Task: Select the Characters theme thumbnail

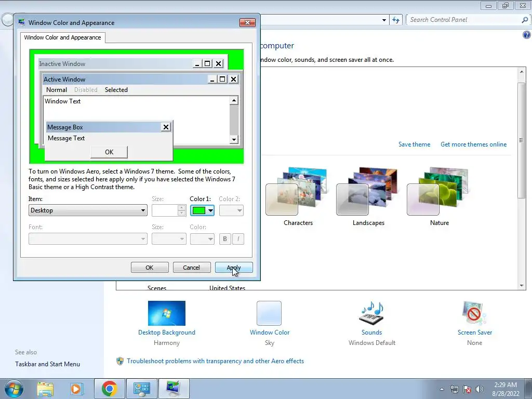Action: 296,191
